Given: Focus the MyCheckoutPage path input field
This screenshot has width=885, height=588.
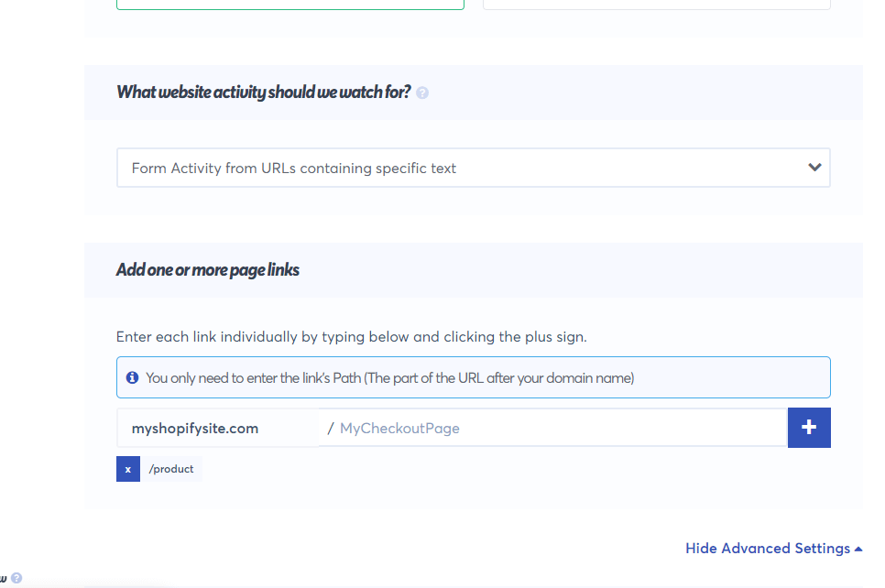Looking at the screenshot, I should pyautogui.click(x=553, y=429).
